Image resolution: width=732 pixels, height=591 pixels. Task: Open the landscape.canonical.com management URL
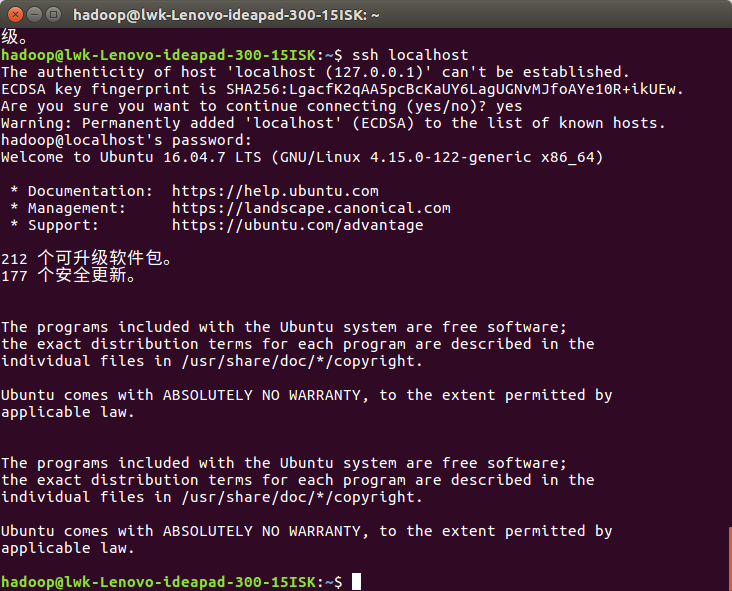(311, 208)
